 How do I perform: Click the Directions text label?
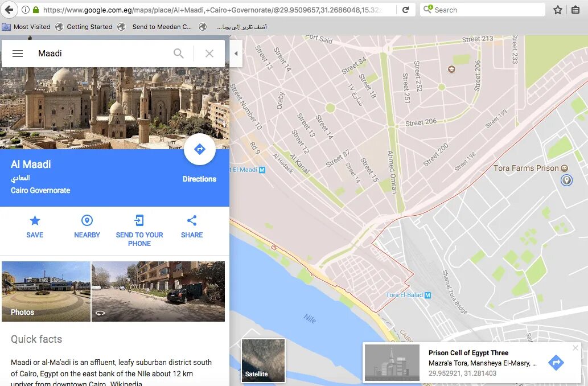coord(199,179)
